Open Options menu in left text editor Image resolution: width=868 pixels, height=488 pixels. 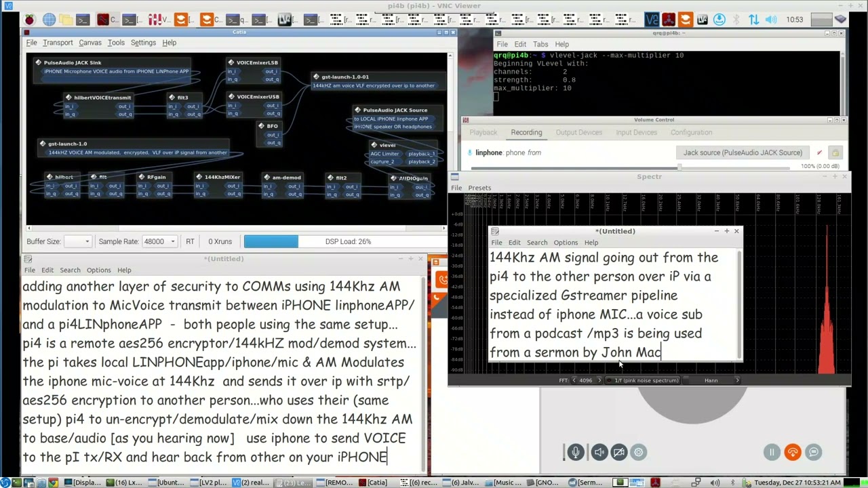(x=98, y=270)
